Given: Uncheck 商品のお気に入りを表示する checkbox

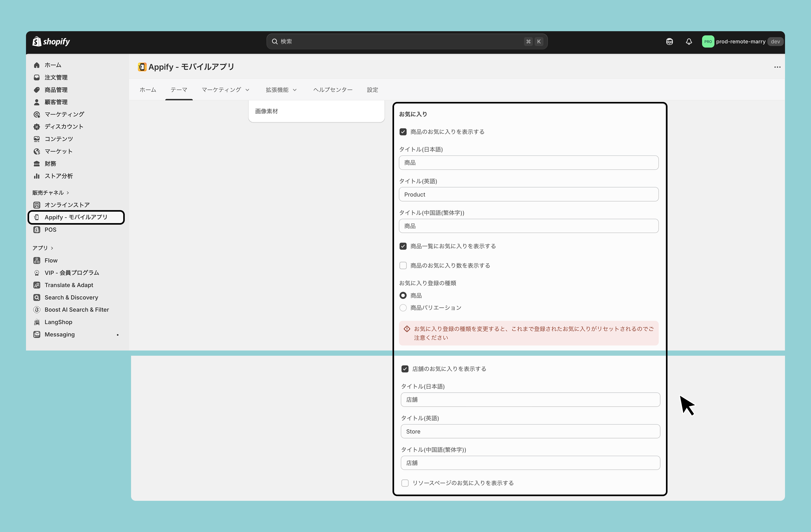Looking at the screenshot, I should [x=403, y=132].
